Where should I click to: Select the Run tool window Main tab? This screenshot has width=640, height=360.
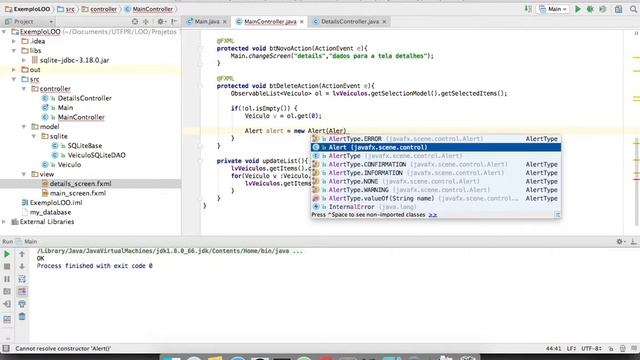[27, 242]
